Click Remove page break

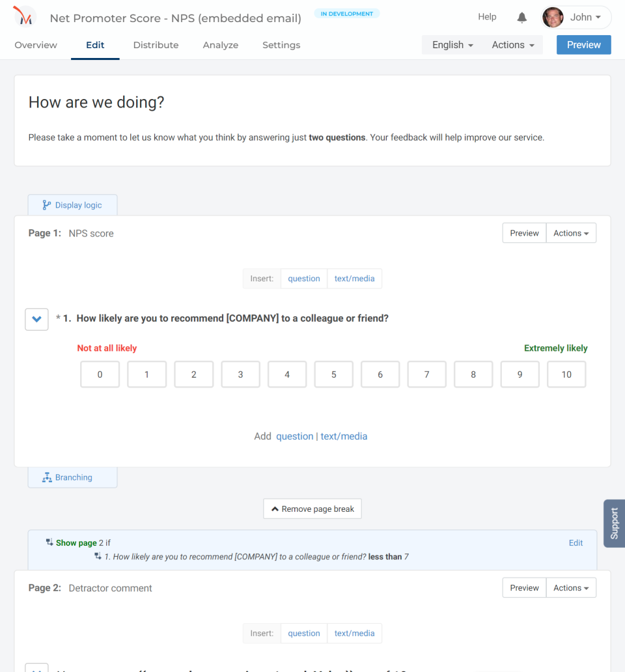[x=312, y=509]
